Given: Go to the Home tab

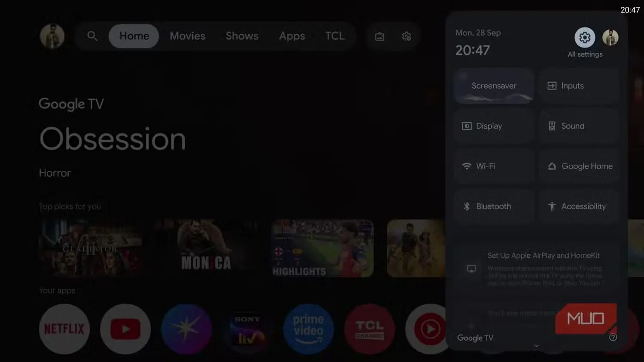Looking at the screenshot, I should [134, 36].
